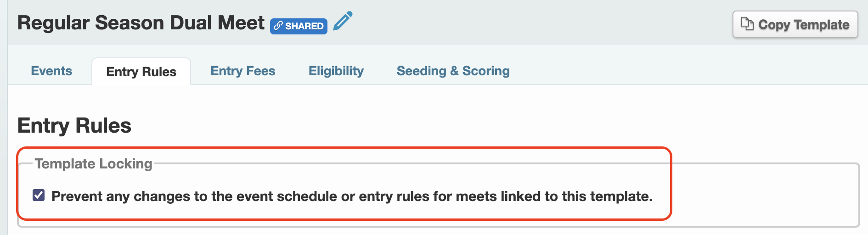Click the blue SHARED badge
This screenshot has height=235, width=868.
(299, 26)
